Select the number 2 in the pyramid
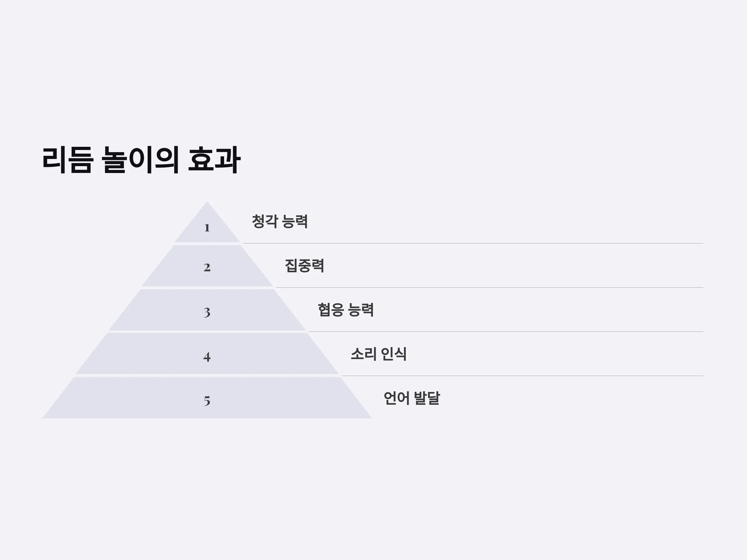 click(207, 267)
